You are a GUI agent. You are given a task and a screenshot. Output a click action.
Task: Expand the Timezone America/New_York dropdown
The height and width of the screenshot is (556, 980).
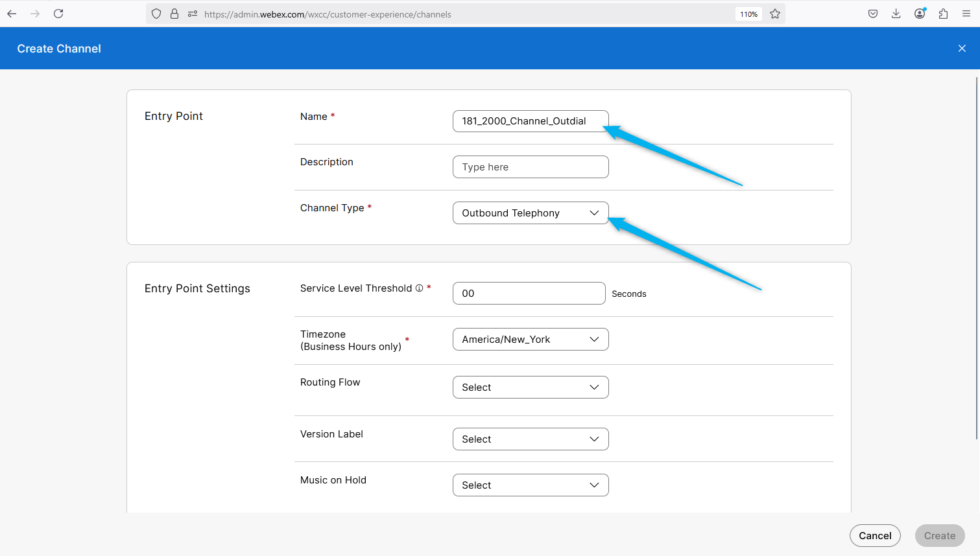530,340
